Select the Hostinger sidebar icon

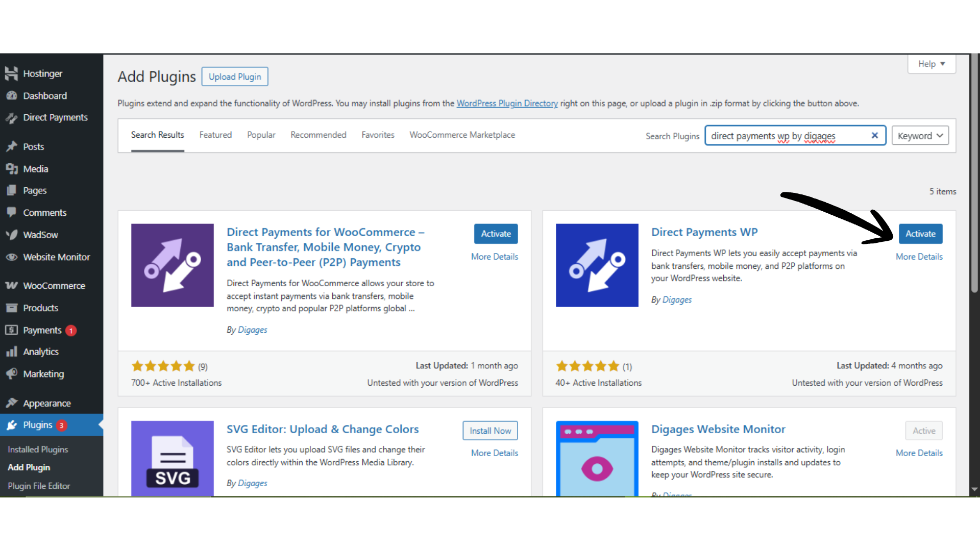pyautogui.click(x=11, y=73)
